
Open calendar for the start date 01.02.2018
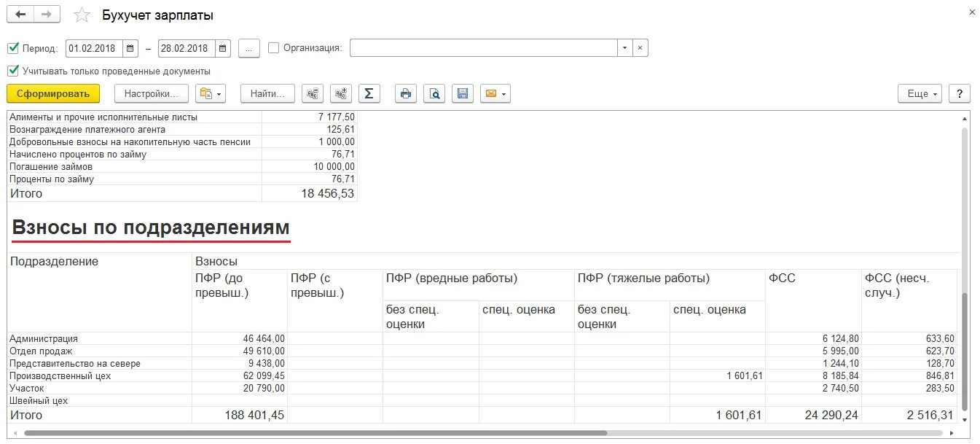click(x=130, y=48)
